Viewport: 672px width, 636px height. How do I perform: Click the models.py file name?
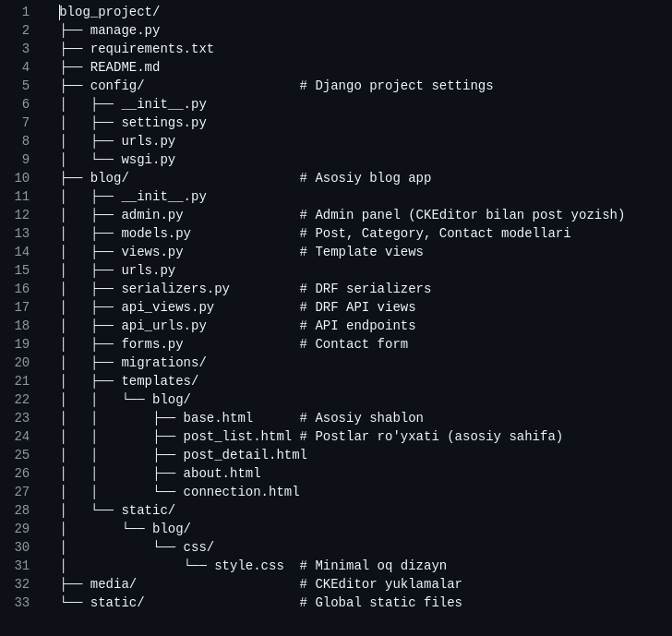point(155,234)
